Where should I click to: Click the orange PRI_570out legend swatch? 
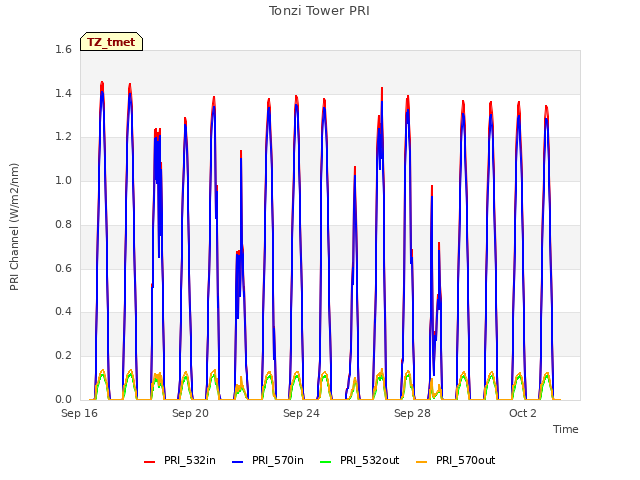421,461
